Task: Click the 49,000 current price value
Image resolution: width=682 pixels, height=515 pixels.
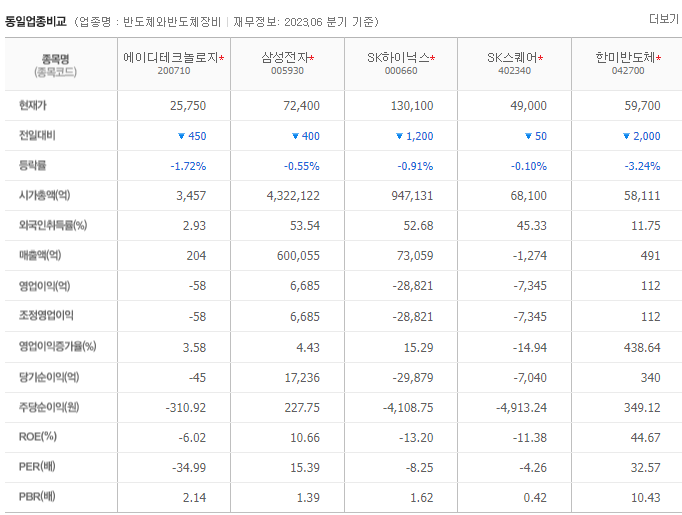Action: 528,106
